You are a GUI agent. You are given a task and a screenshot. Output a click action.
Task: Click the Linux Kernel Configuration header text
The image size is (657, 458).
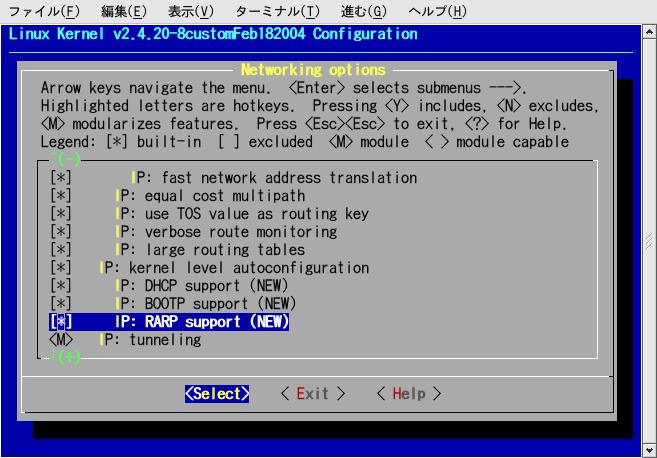[x=213, y=34]
